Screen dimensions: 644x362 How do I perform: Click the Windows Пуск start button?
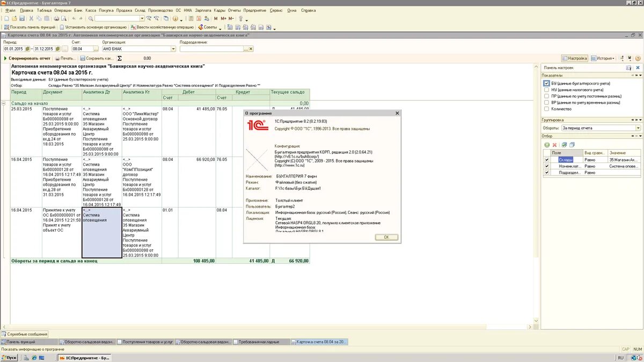click(x=9, y=358)
